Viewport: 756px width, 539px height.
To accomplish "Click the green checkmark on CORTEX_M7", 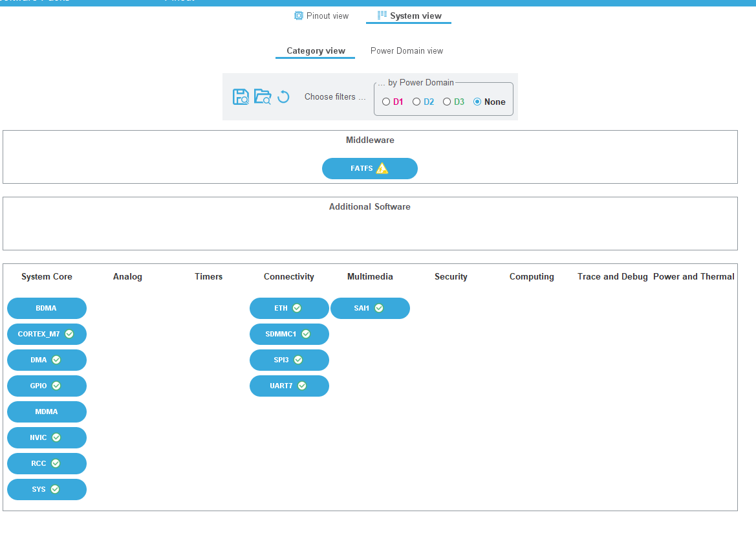I will coord(69,334).
